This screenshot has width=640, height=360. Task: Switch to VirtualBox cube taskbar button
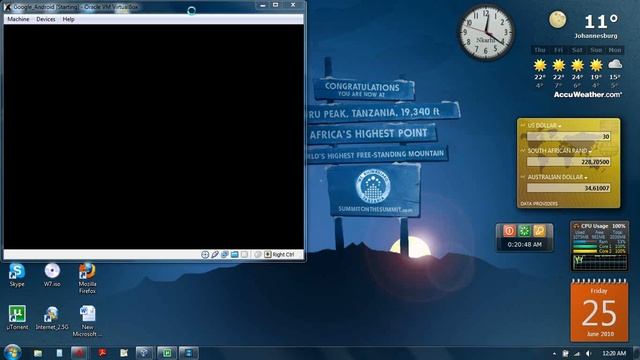tap(144, 353)
